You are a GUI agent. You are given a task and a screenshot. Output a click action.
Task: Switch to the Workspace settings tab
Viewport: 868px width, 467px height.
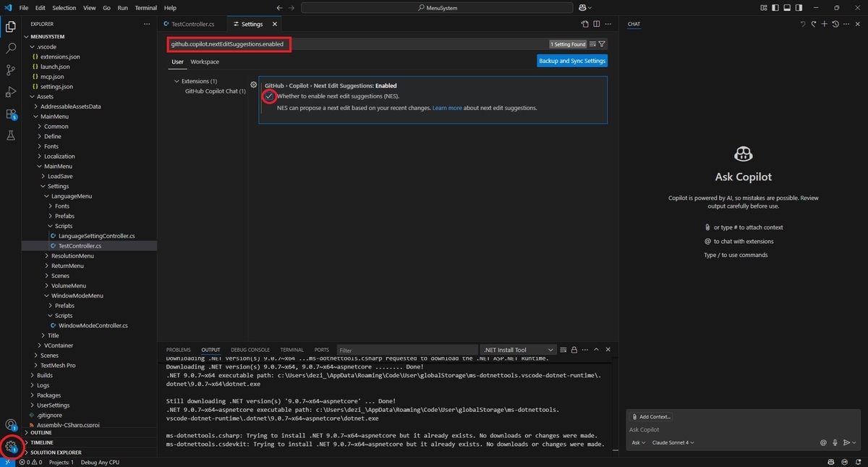point(205,62)
